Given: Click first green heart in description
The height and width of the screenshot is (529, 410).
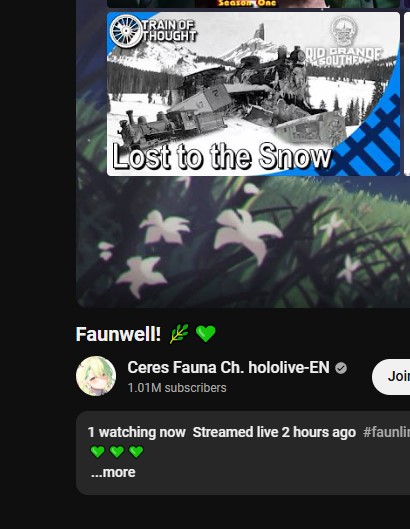Looking at the screenshot, I should [x=98, y=451].
